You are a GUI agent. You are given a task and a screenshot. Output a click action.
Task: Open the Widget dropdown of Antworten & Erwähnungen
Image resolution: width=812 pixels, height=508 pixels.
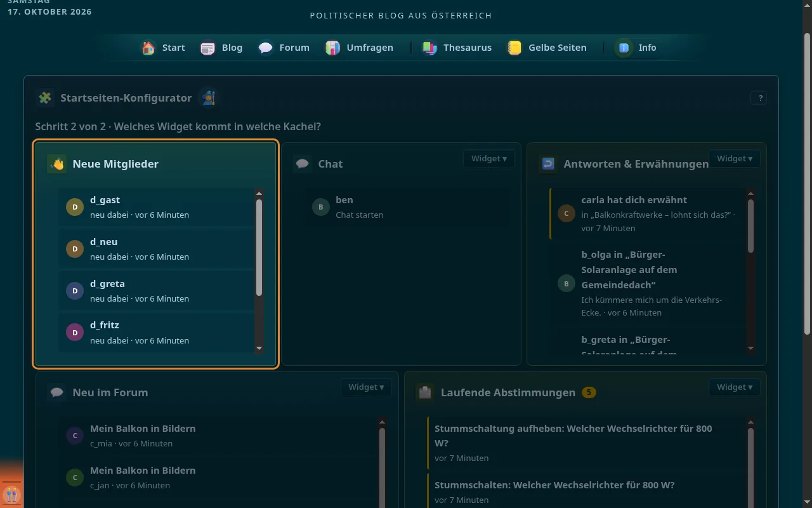click(x=734, y=159)
